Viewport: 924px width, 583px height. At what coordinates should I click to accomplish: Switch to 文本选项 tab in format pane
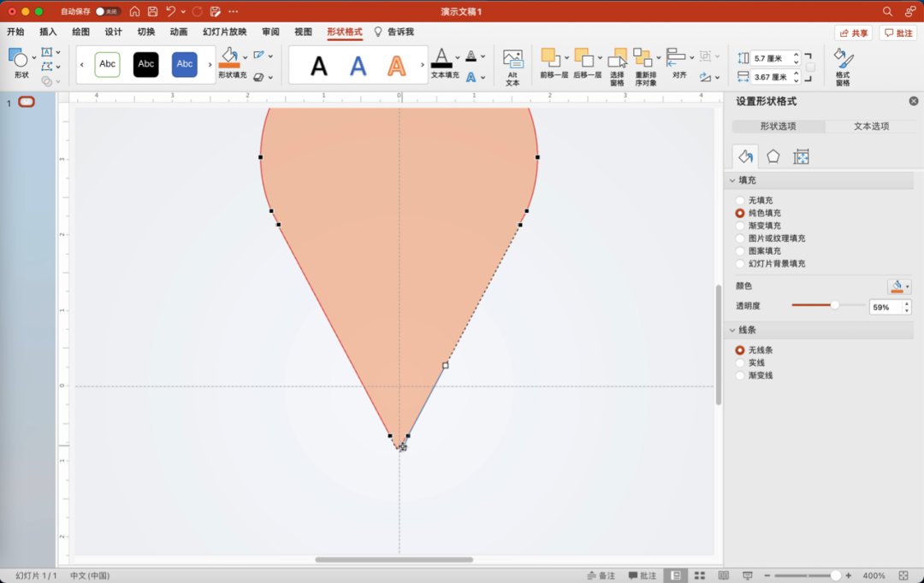[871, 126]
